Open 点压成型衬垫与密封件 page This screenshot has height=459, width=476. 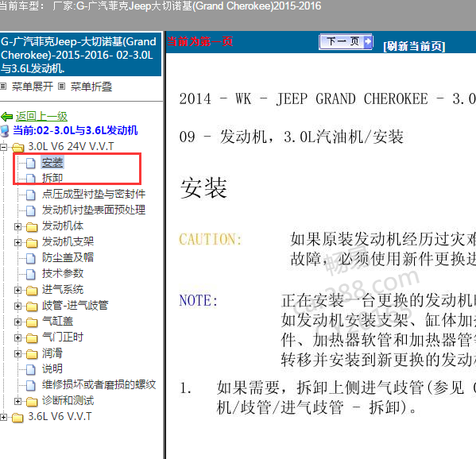(x=94, y=194)
